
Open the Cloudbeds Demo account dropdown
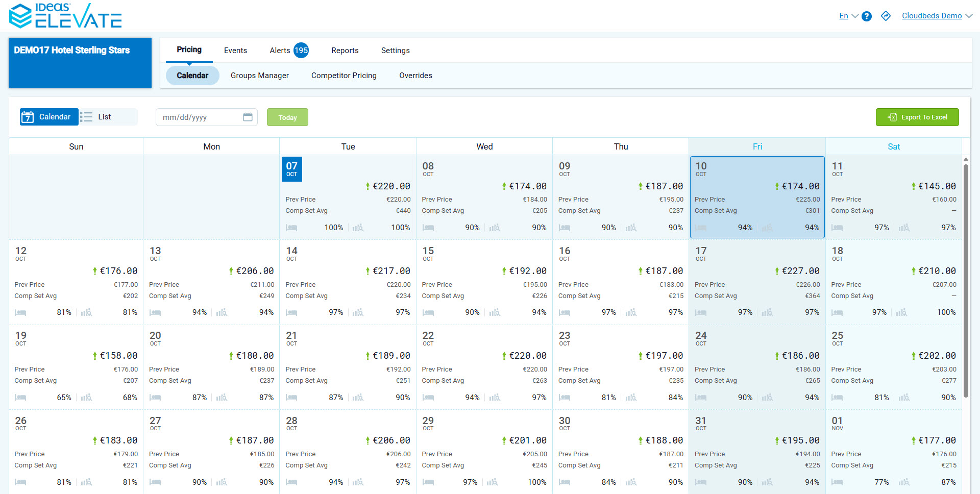(x=937, y=16)
